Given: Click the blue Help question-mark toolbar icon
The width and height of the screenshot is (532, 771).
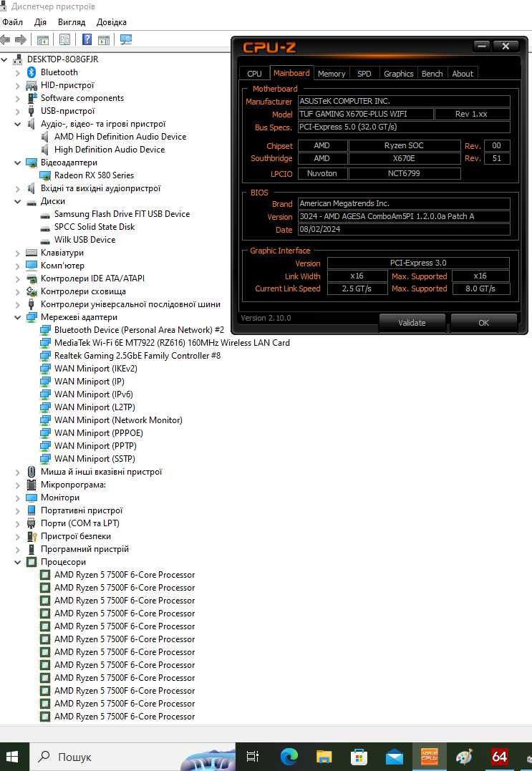Looking at the screenshot, I should (x=87, y=40).
